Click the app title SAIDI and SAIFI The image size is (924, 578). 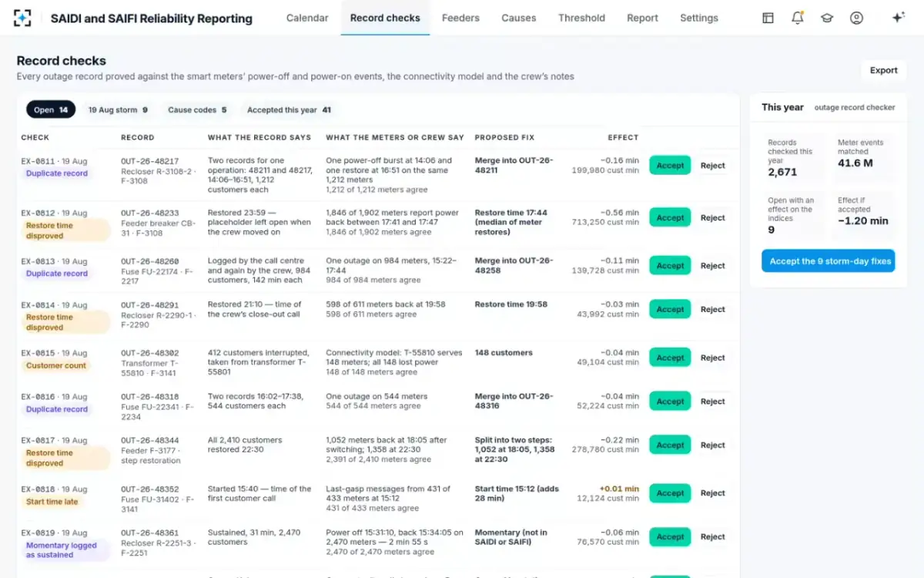(151, 18)
